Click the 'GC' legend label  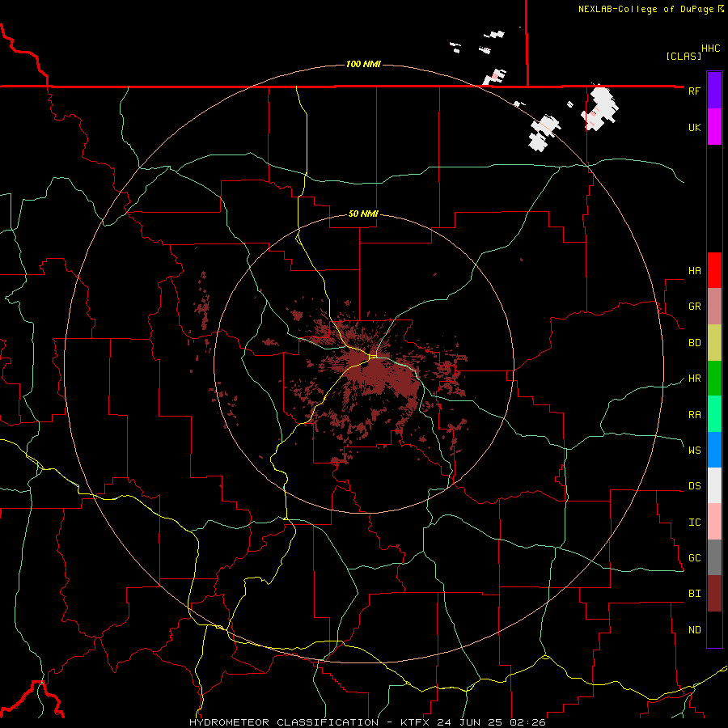point(694,557)
